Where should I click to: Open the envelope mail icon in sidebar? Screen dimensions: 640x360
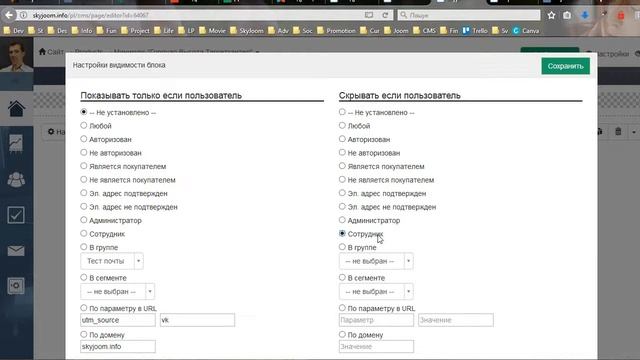tap(16, 251)
